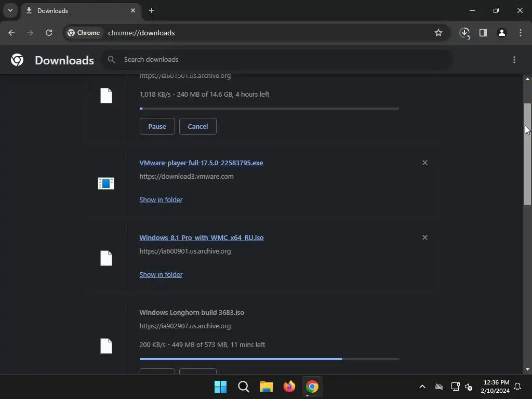Open File Explorer from taskbar
Screen dimensions: 532x399
(267, 387)
